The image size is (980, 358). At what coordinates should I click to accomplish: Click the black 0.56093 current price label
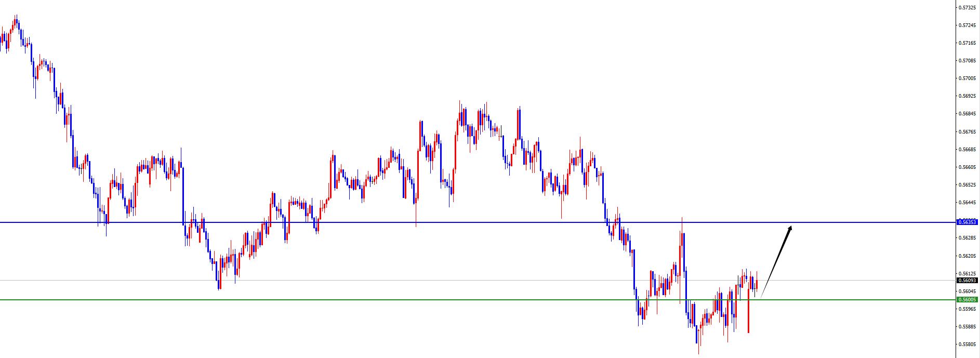pos(967,280)
